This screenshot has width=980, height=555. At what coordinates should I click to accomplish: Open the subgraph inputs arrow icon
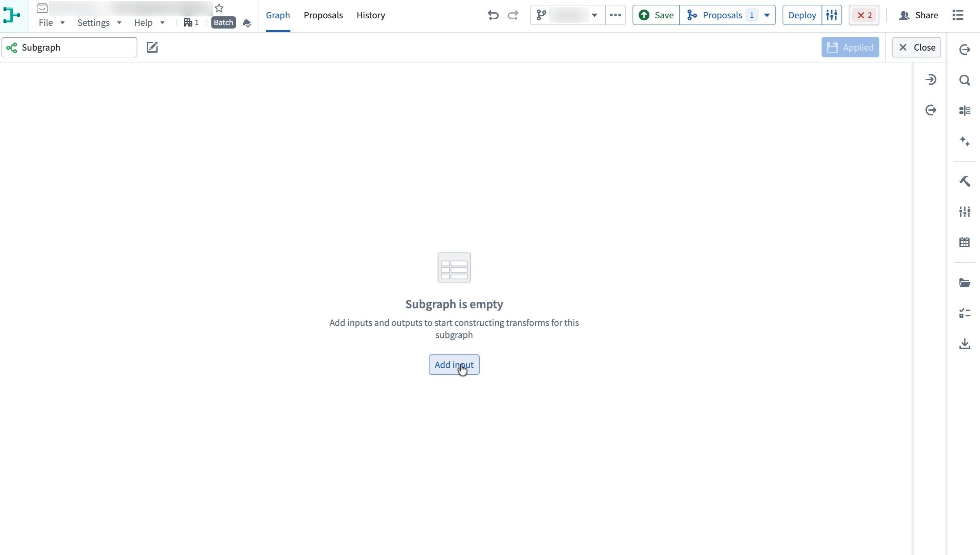(x=930, y=80)
